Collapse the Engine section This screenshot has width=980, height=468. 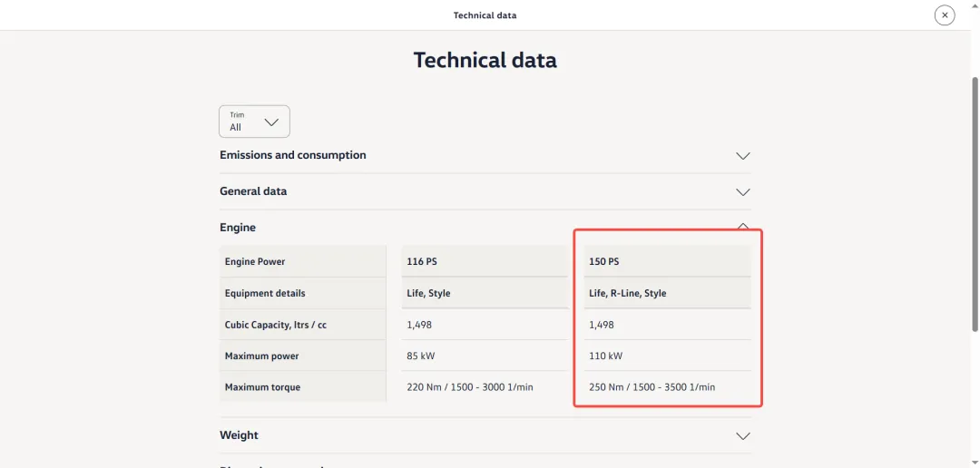click(x=485, y=228)
